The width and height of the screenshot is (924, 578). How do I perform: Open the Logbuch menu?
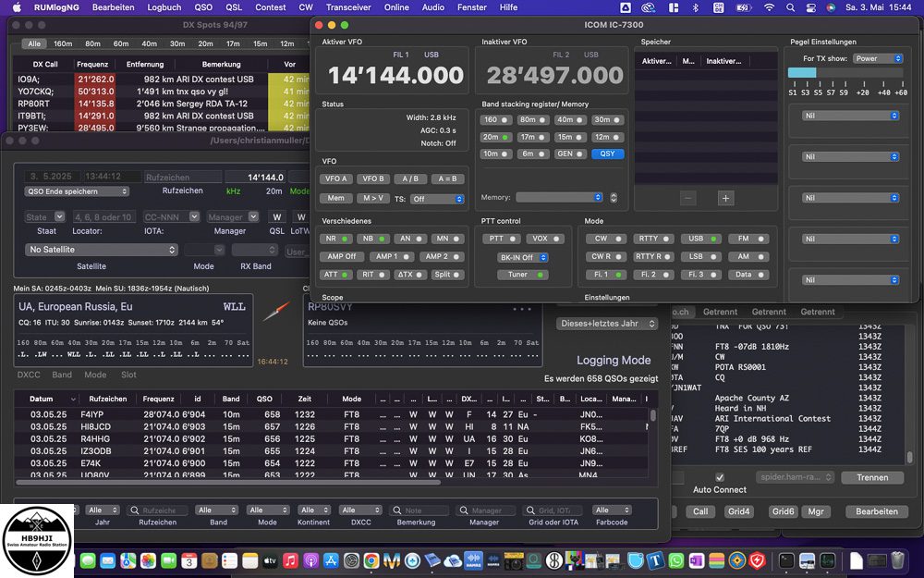164,7
